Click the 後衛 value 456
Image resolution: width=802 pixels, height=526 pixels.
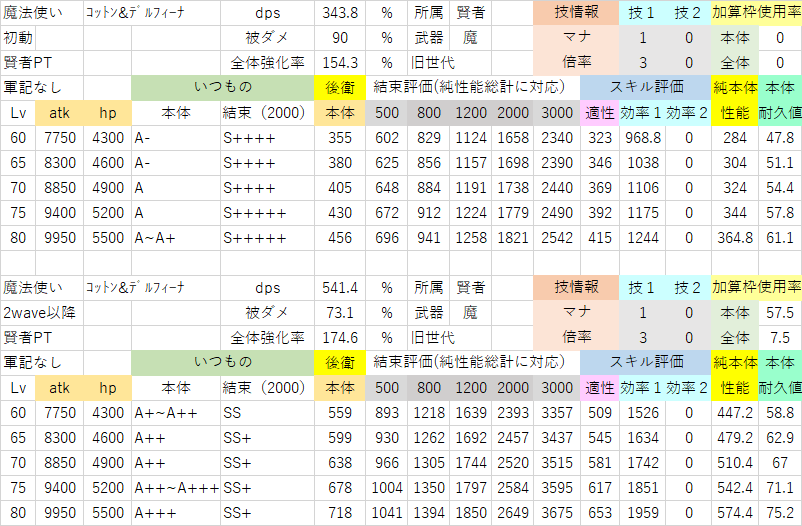click(x=340, y=238)
